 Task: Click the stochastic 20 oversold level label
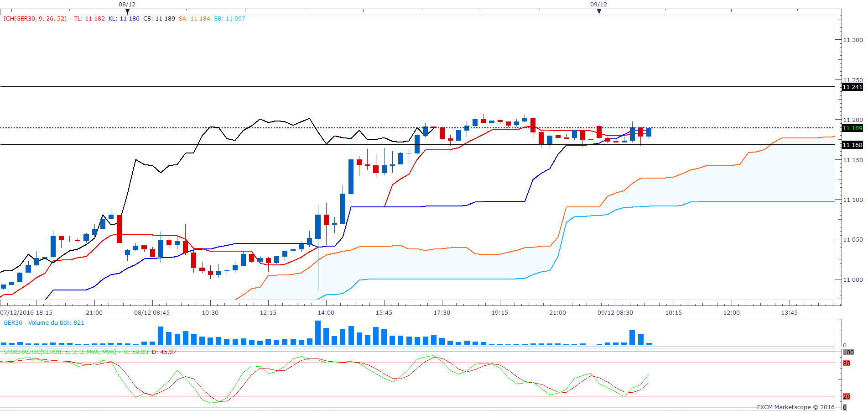847,397
